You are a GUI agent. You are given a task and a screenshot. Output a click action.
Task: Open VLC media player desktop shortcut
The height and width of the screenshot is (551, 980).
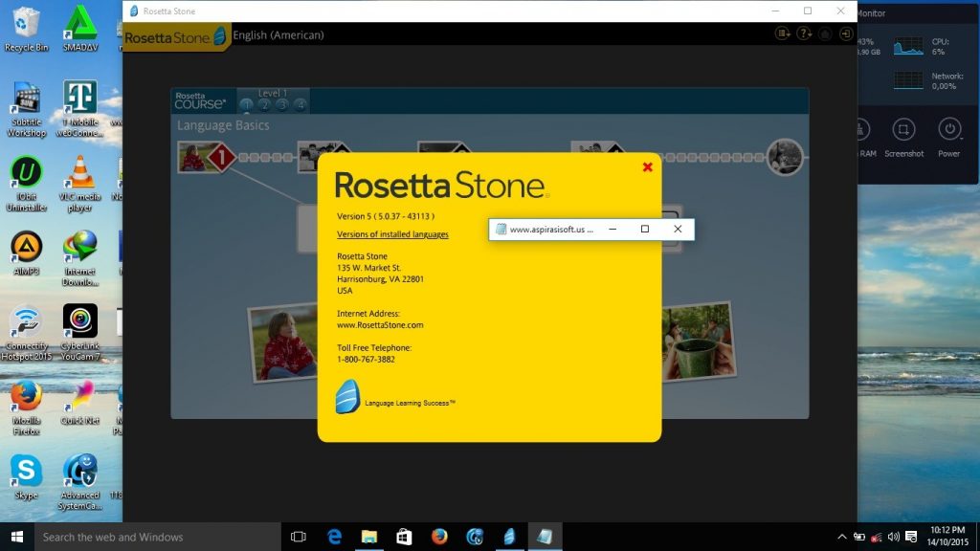tap(80, 185)
